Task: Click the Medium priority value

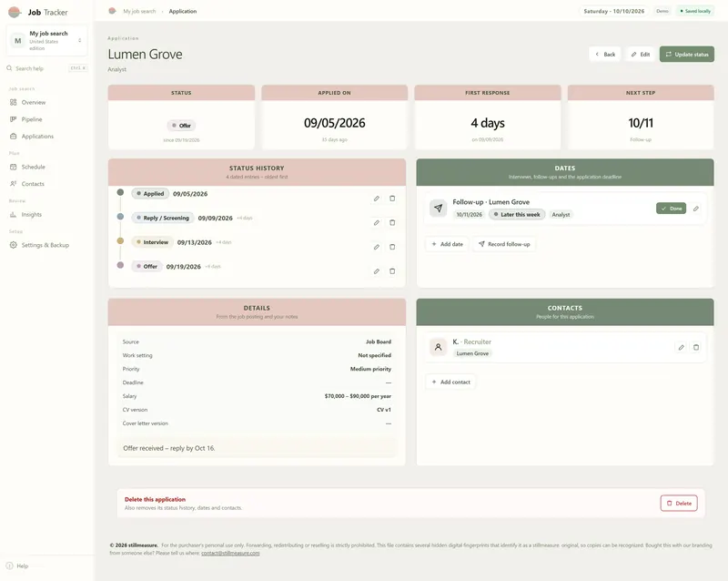Action: tap(370, 369)
